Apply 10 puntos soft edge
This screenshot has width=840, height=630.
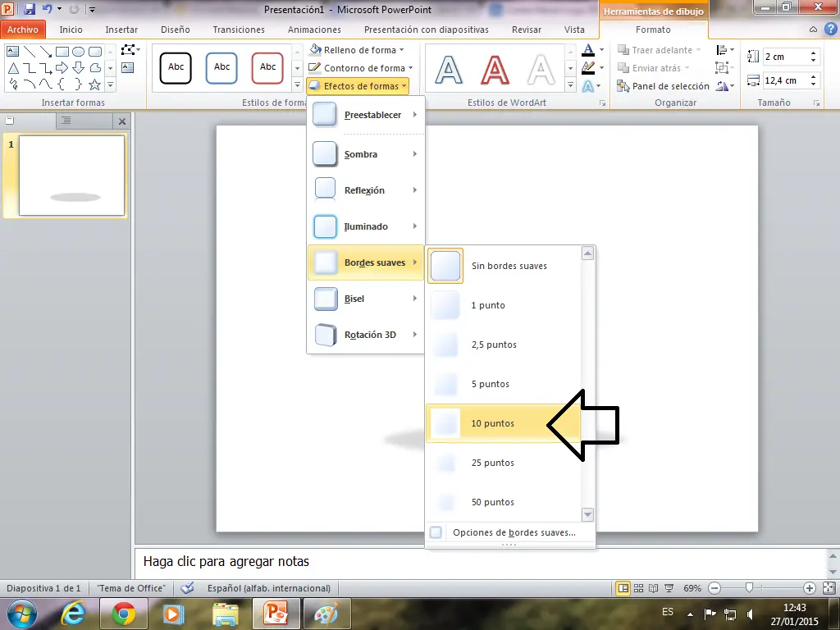(x=504, y=423)
